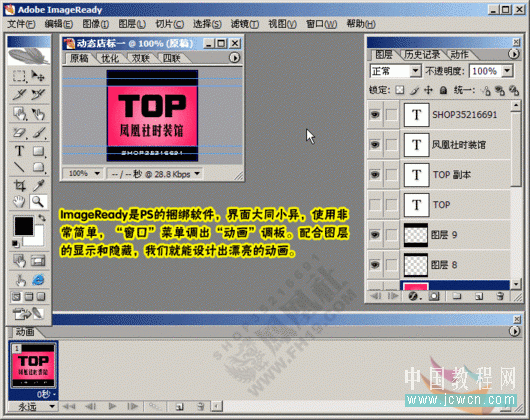Delete layer using trash icon in layers panel
This screenshot has height=420, width=530.
pyautogui.click(x=500, y=296)
